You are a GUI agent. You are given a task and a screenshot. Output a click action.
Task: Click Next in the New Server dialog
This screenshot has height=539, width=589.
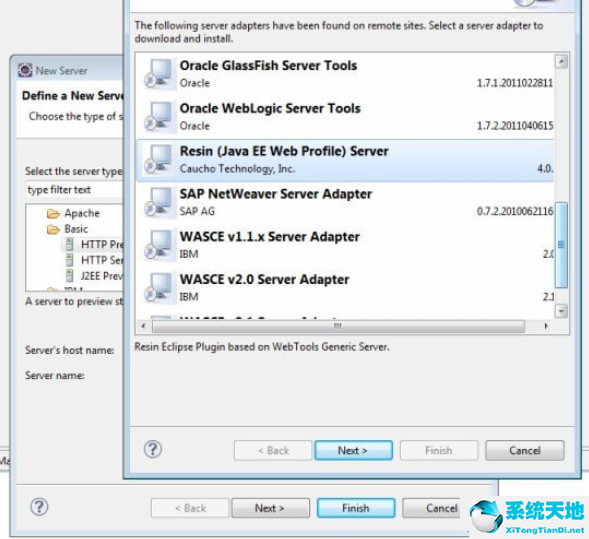point(270,508)
